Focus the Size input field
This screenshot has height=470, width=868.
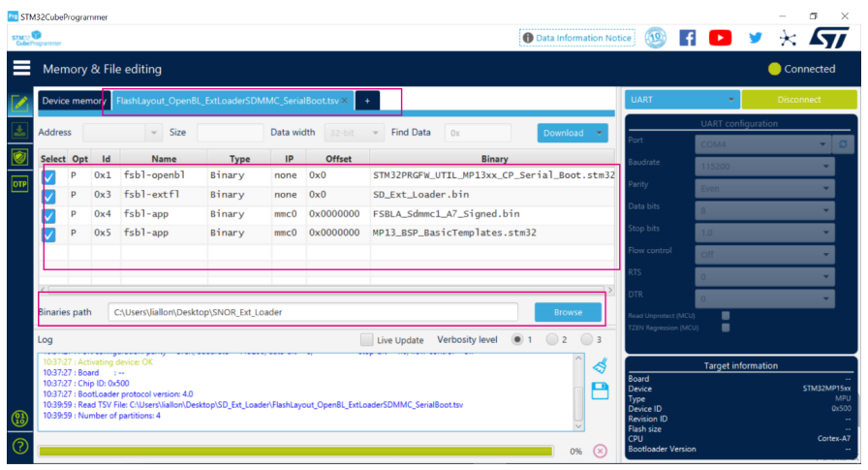[230, 133]
